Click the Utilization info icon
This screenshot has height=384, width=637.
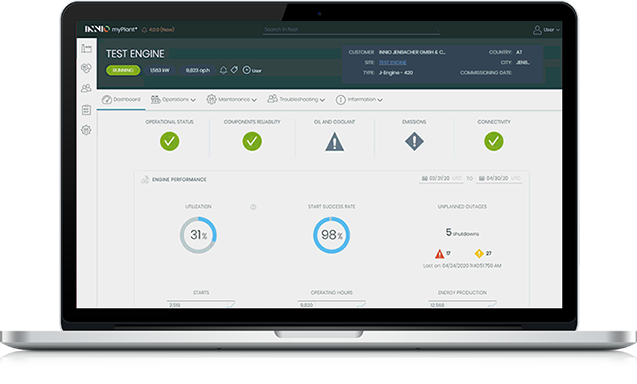tap(253, 207)
